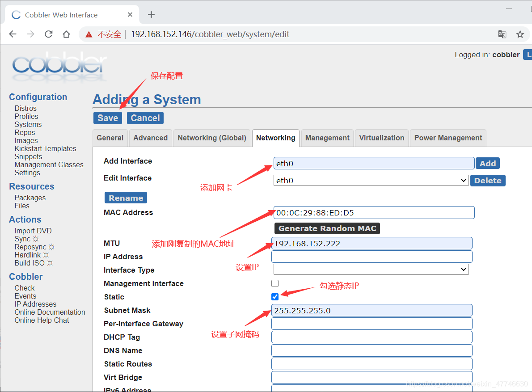Image resolution: width=532 pixels, height=392 pixels.
Task: Open Check under Cobbler section
Action: coord(25,288)
